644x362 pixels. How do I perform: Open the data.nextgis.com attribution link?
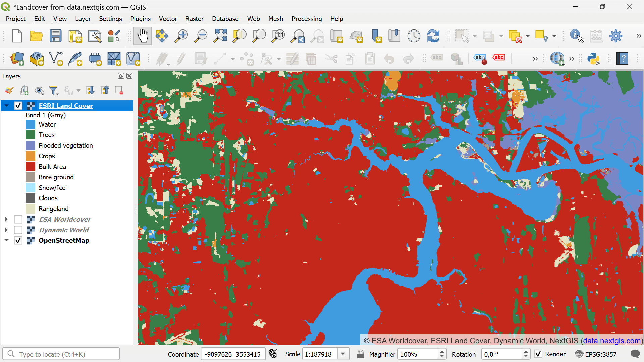point(612,341)
